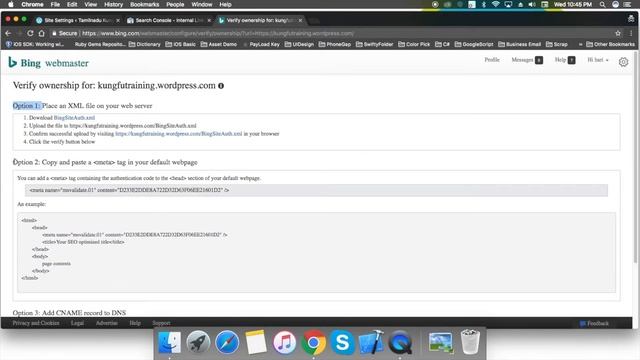Open the iOS Basic bookmarks folder
640x360 pixels.
click(x=180, y=44)
